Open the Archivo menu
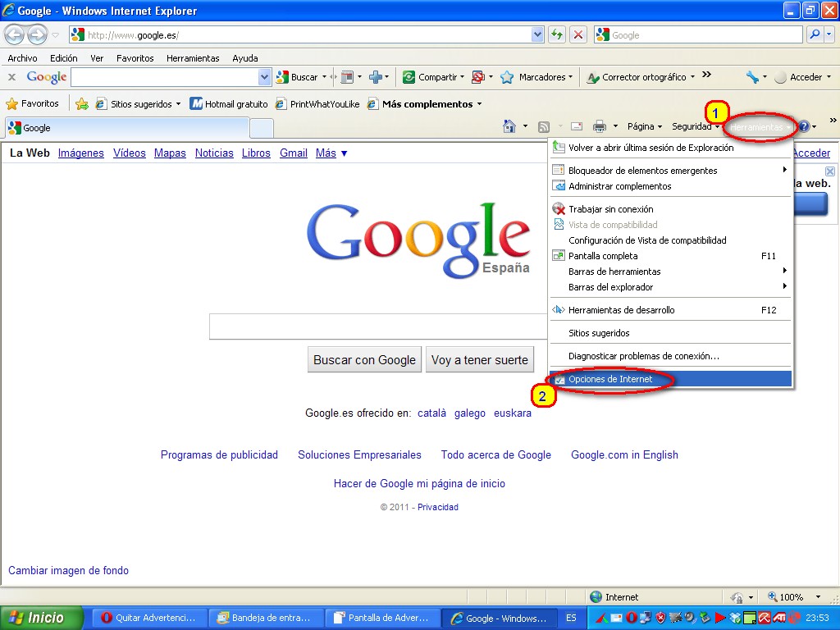 (x=22, y=58)
